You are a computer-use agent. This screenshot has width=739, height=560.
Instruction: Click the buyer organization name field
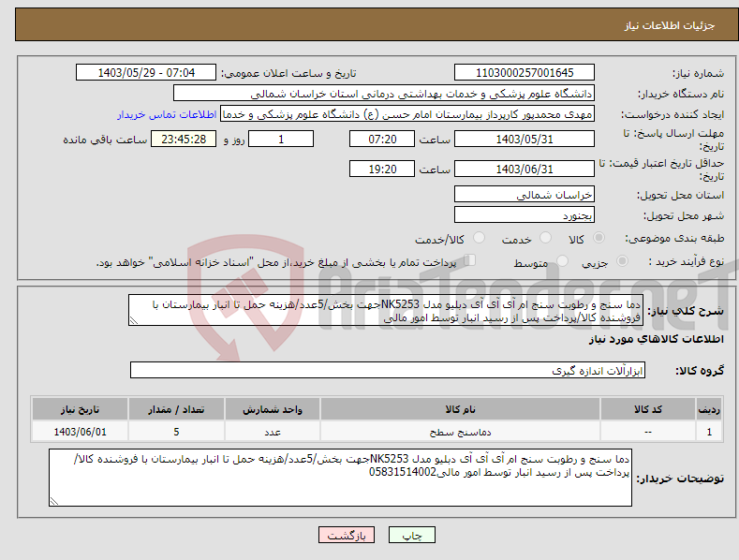point(384,94)
